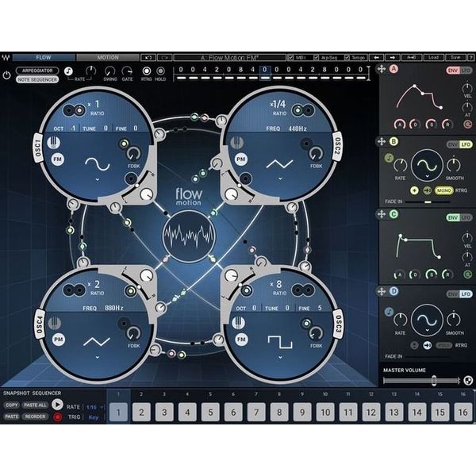Click the MASTER VOLUME slider handle

434,380
